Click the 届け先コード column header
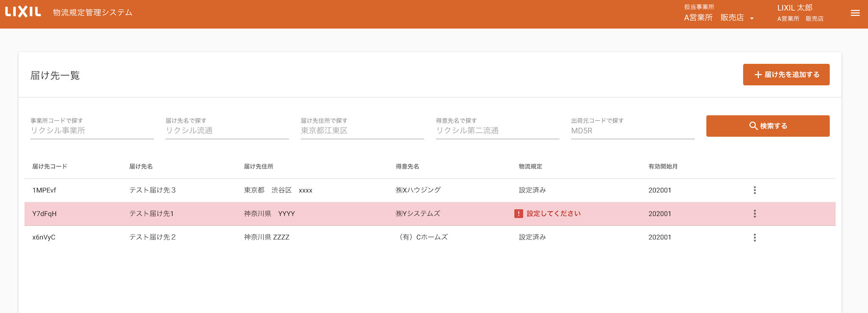 point(50,166)
